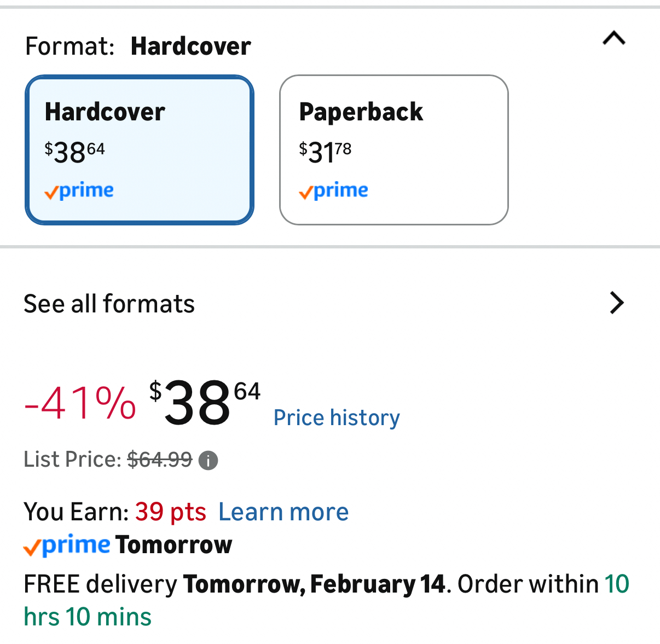The width and height of the screenshot is (660, 644).
Task: Click the crossed-out $64.99 list price
Action: [160, 460]
